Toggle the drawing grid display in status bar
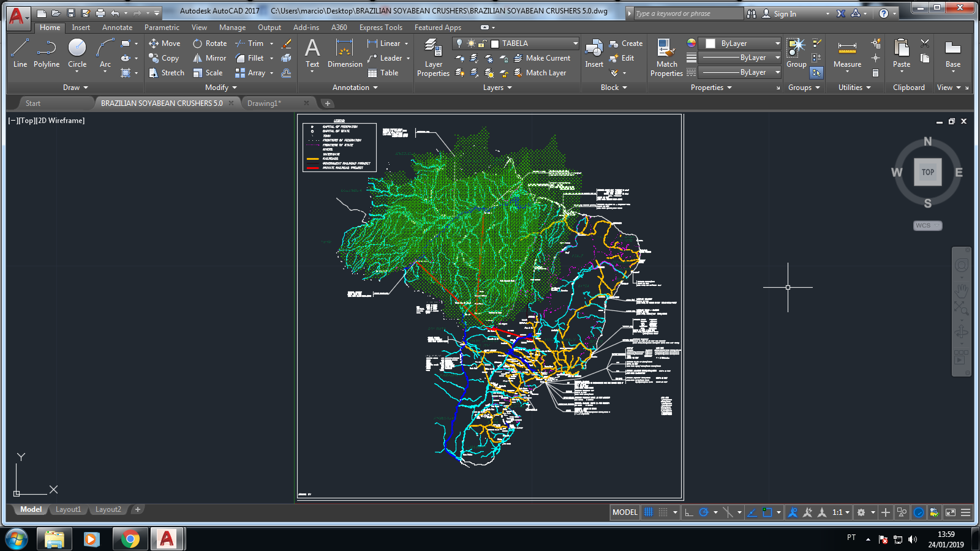This screenshot has width=980, height=551. [649, 512]
